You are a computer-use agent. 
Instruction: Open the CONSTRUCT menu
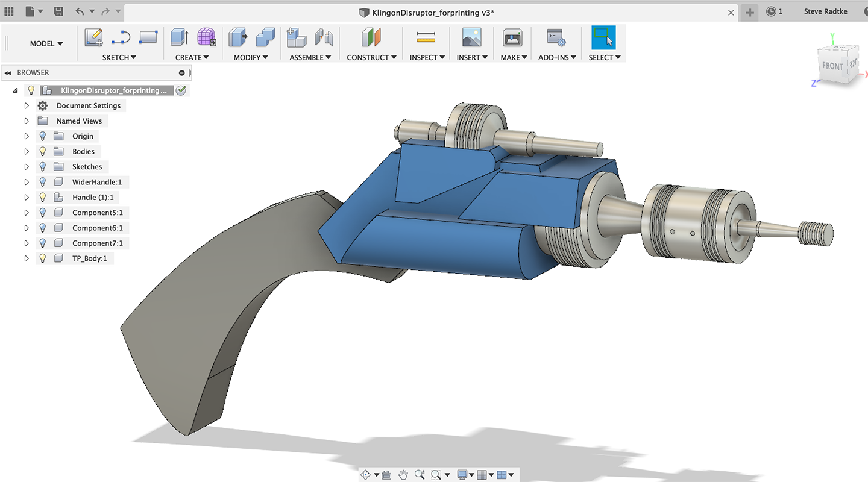371,57
